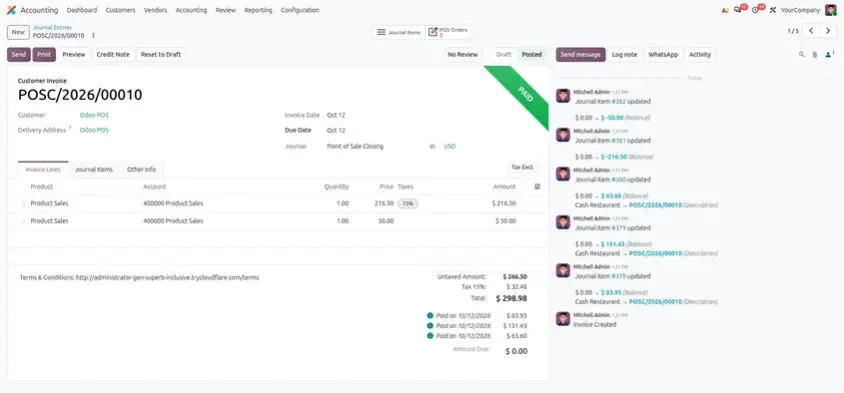Switch to the Journal Items tab
The height and width of the screenshot is (393, 844).
point(94,170)
